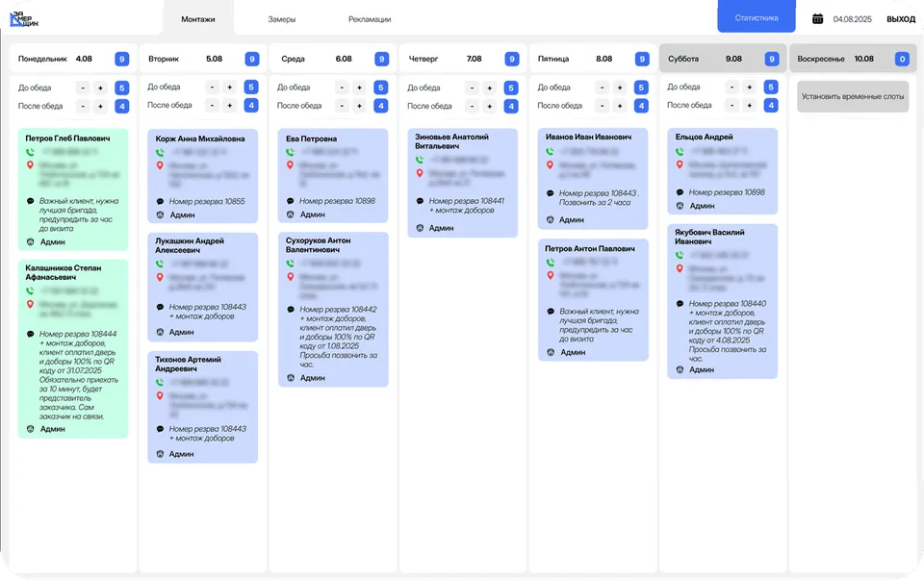This screenshot has height=580, width=924.
Task: Open the calendar icon beside 04.08.2025
Action: click(x=817, y=19)
